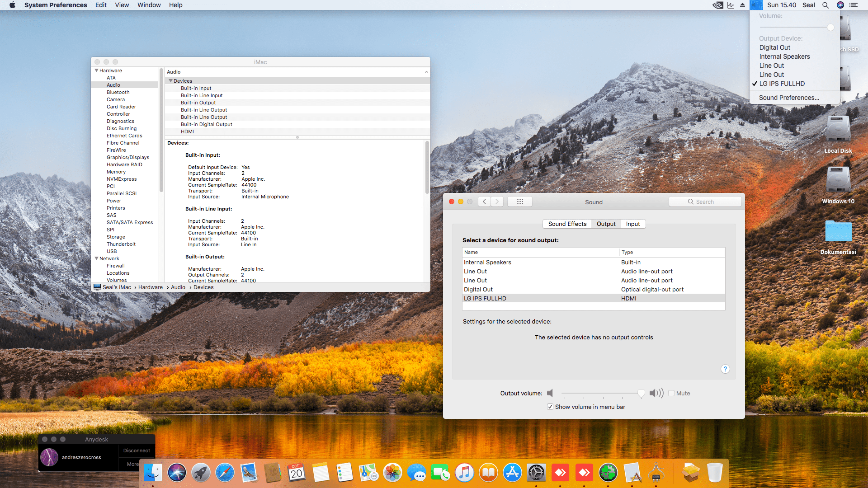Launch iTunes from the dock

tap(464, 473)
